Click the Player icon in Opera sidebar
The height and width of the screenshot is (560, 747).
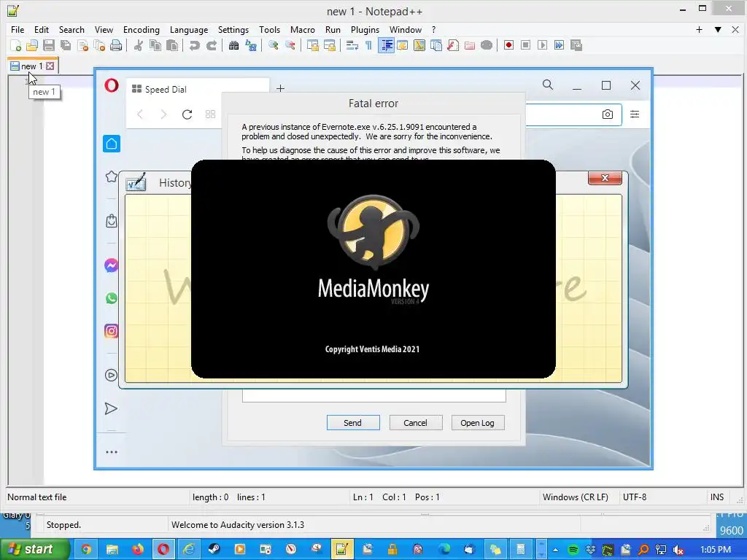coord(111,376)
